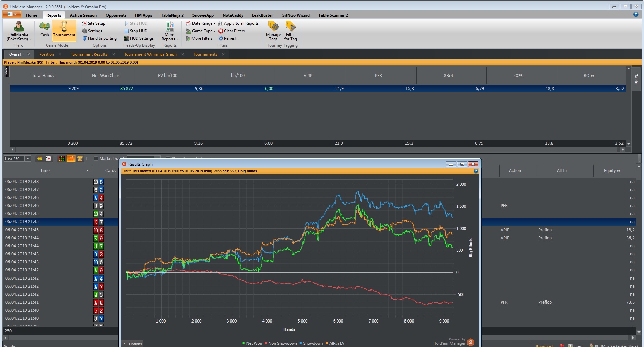Click the colored grid icon
Screen dimensions: 644x347
coord(61,159)
